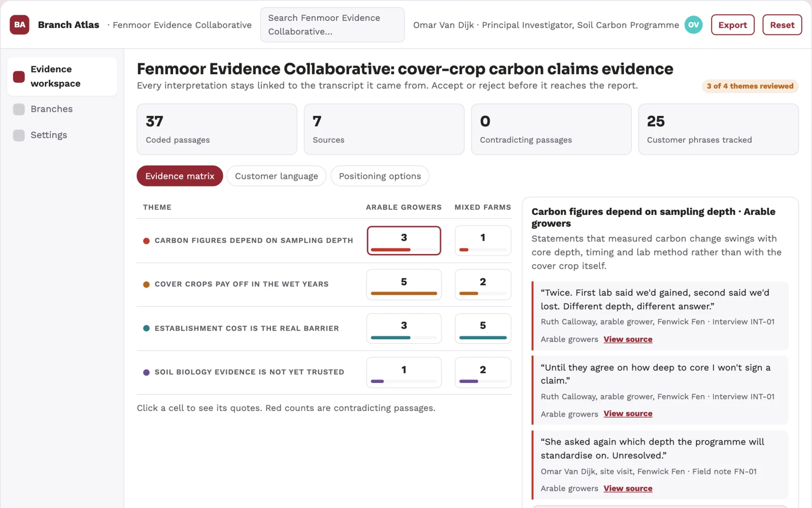Select Mixed farms cell for establishment cost theme

click(x=483, y=329)
